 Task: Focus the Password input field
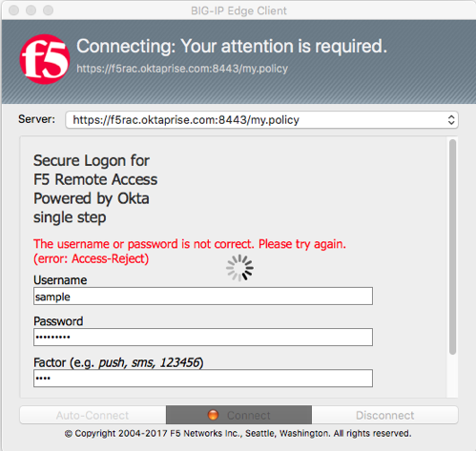pos(203,337)
